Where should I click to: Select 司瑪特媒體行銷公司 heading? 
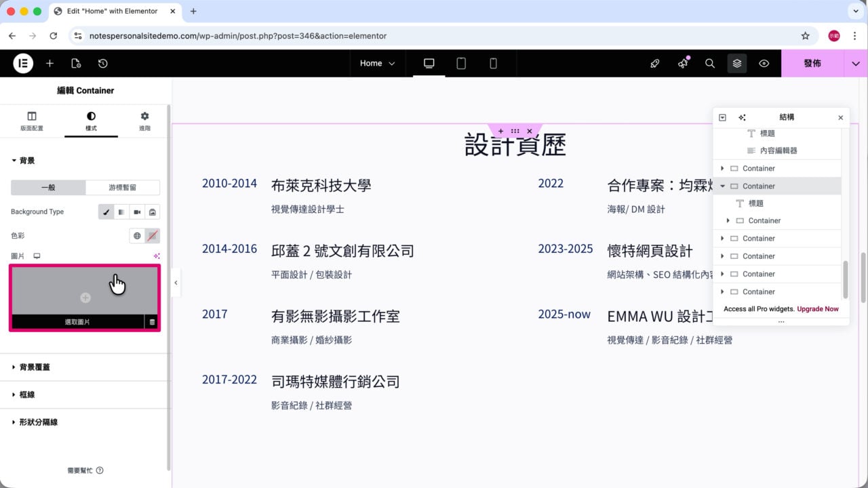coord(335,382)
